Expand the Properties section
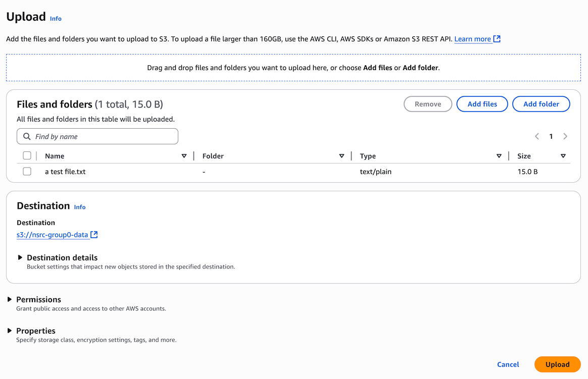Screen dimensions: 588x379 pyautogui.click(x=10, y=331)
